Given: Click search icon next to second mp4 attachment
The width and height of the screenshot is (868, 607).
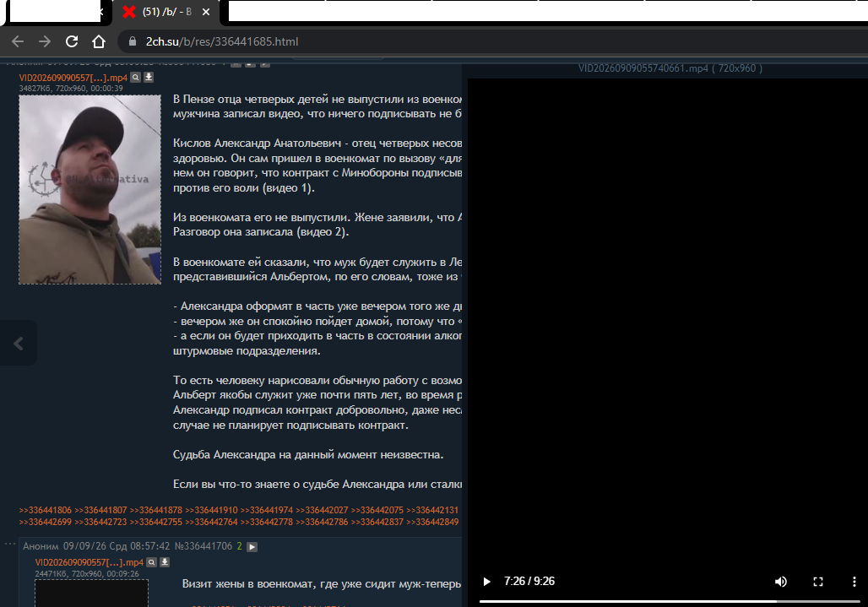Looking at the screenshot, I should tap(152, 562).
